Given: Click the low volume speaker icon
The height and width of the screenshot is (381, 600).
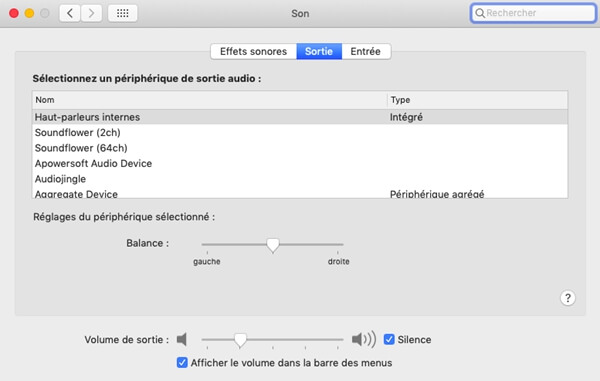Looking at the screenshot, I should (182, 339).
